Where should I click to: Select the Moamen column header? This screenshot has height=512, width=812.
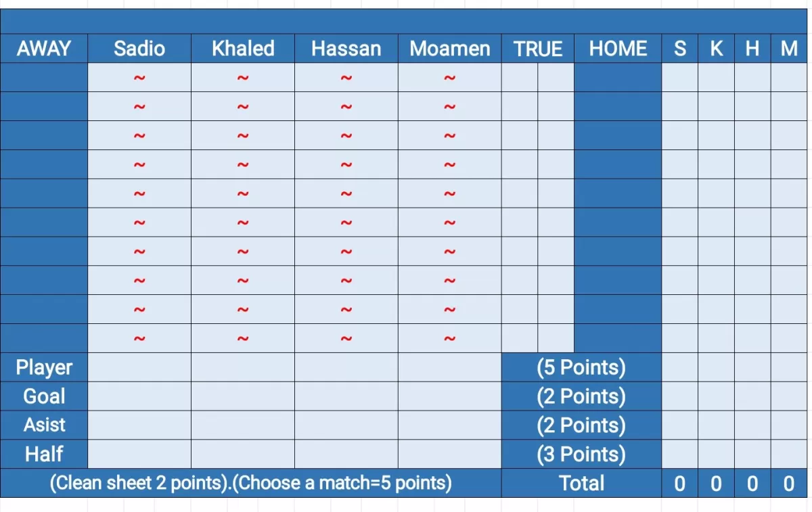[x=450, y=49]
